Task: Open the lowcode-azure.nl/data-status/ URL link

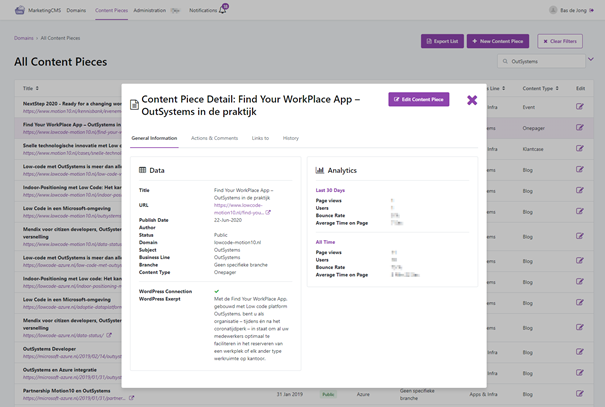Action: (x=63, y=335)
